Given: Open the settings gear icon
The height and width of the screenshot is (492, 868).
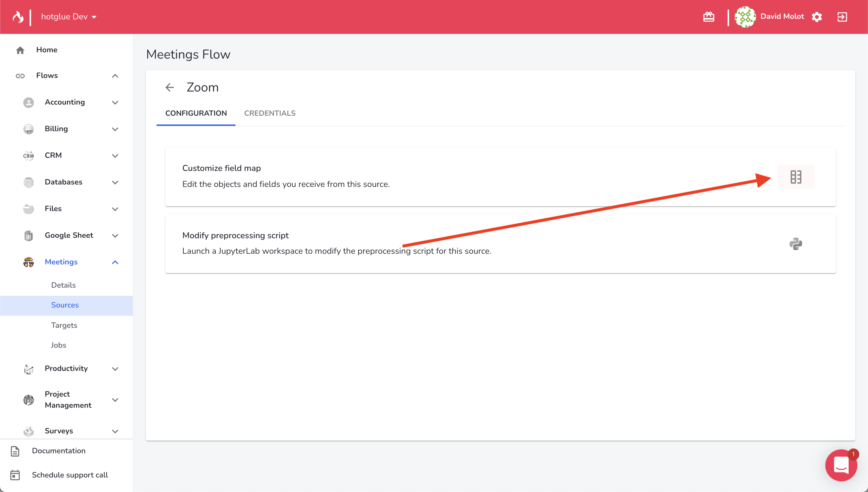Looking at the screenshot, I should tap(817, 17).
